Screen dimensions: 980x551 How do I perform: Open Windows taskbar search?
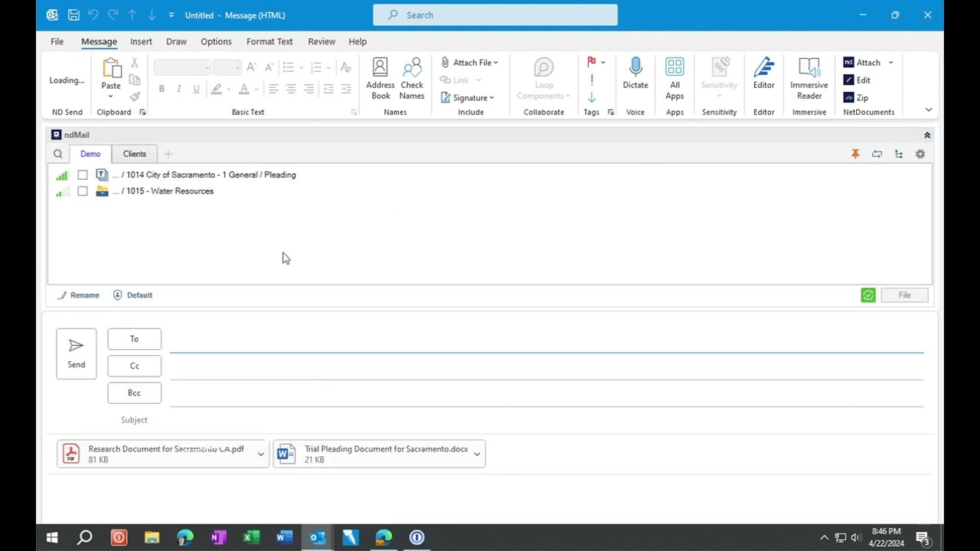pyautogui.click(x=85, y=537)
